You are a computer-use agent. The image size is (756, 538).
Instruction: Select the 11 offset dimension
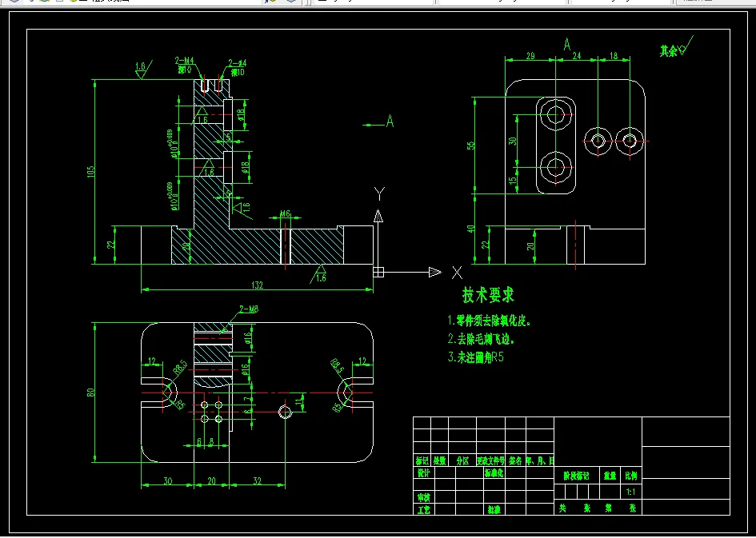[298, 401]
